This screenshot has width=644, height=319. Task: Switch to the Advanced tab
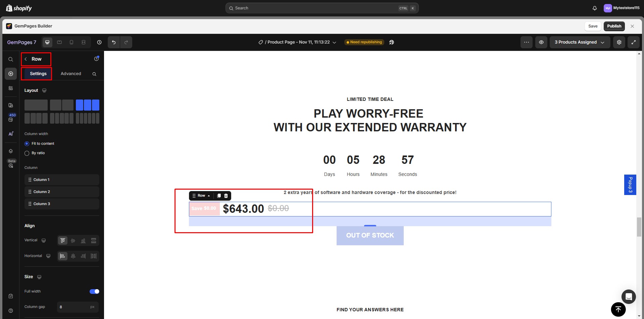(x=71, y=74)
